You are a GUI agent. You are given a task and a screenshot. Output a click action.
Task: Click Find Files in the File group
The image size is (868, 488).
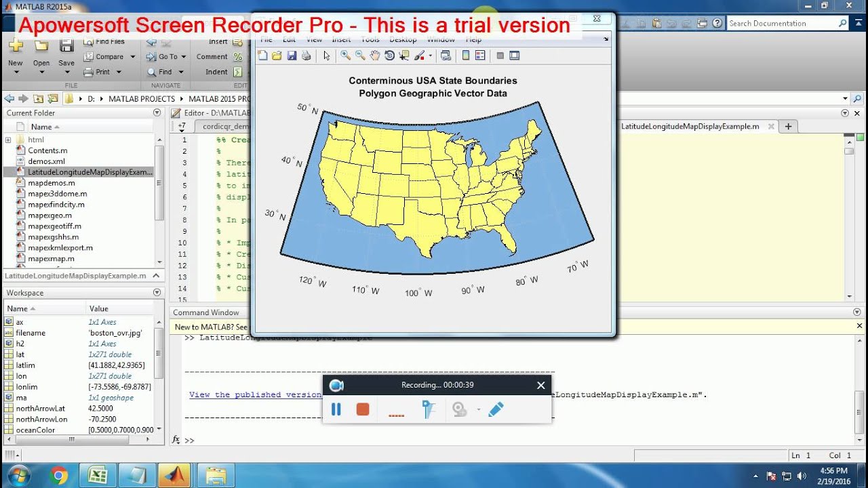click(x=104, y=41)
